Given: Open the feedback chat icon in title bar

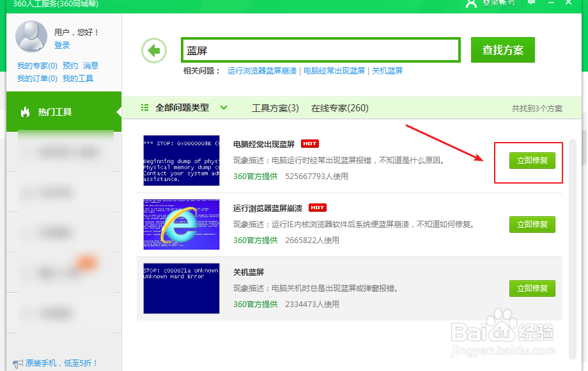Looking at the screenshot, I should tap(531, 3).
